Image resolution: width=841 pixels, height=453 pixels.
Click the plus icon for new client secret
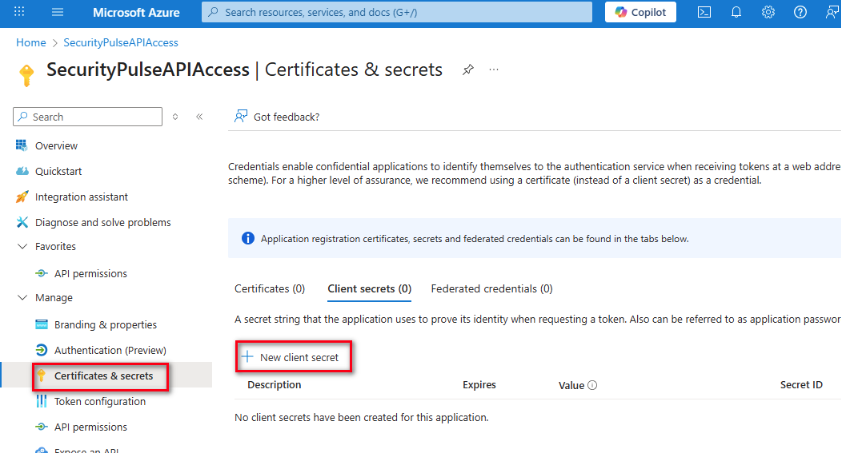tap(247, 357)
